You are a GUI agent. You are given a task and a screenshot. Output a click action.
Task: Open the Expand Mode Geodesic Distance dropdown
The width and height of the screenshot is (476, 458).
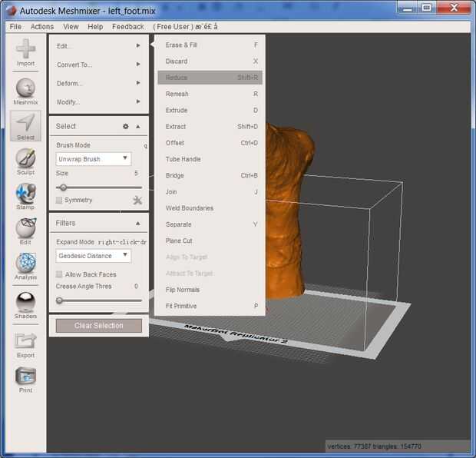93,256
